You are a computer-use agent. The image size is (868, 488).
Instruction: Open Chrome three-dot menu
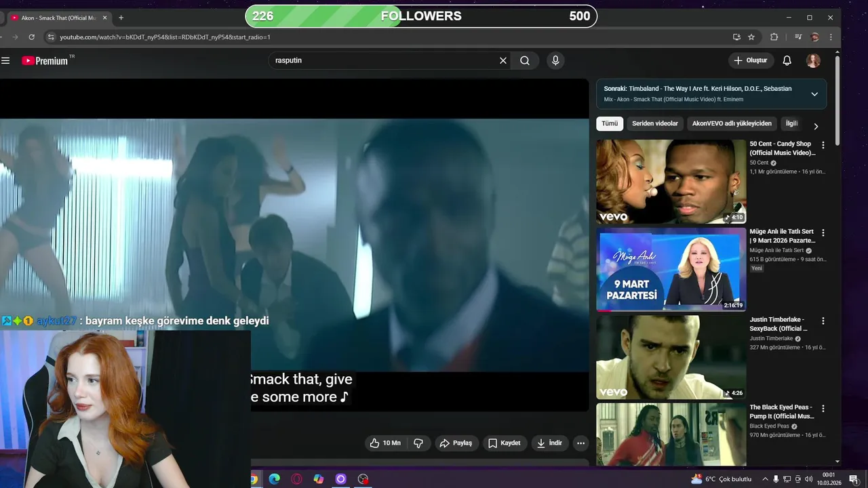point(831,37)
